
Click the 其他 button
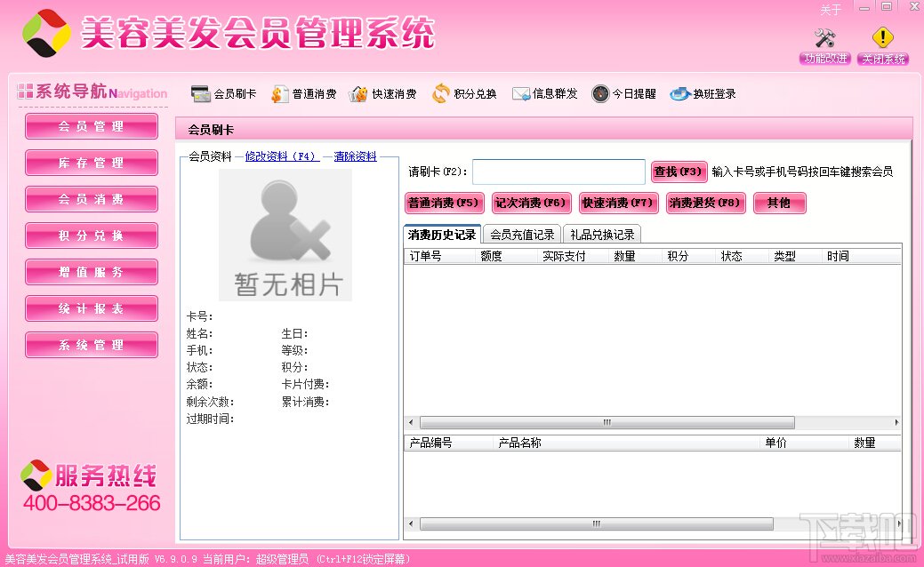tap(779, 204)
